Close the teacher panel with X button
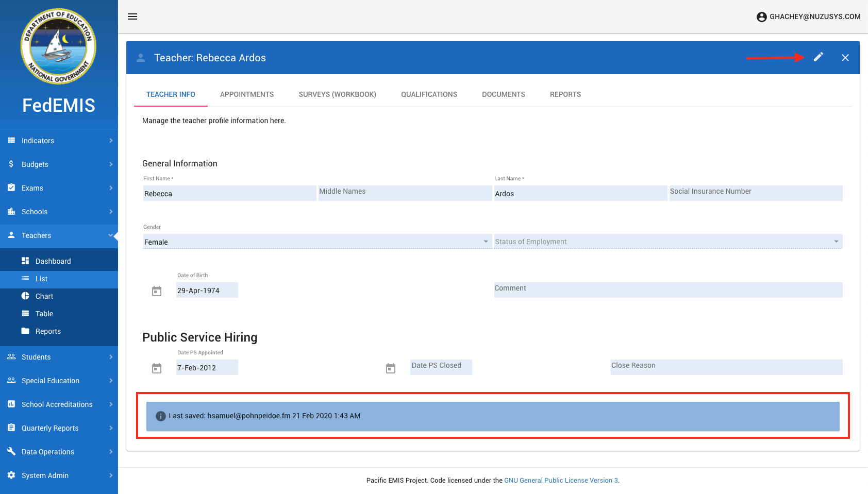 845,58
